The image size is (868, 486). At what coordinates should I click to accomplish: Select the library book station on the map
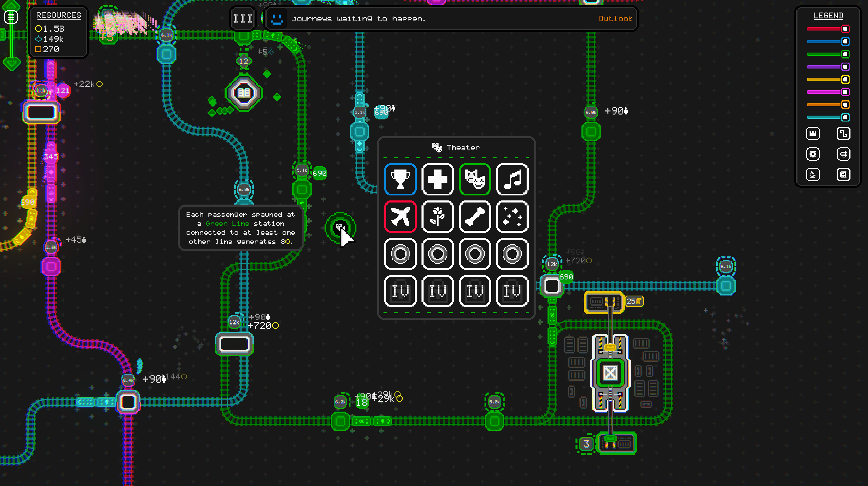tap(244, 93)
